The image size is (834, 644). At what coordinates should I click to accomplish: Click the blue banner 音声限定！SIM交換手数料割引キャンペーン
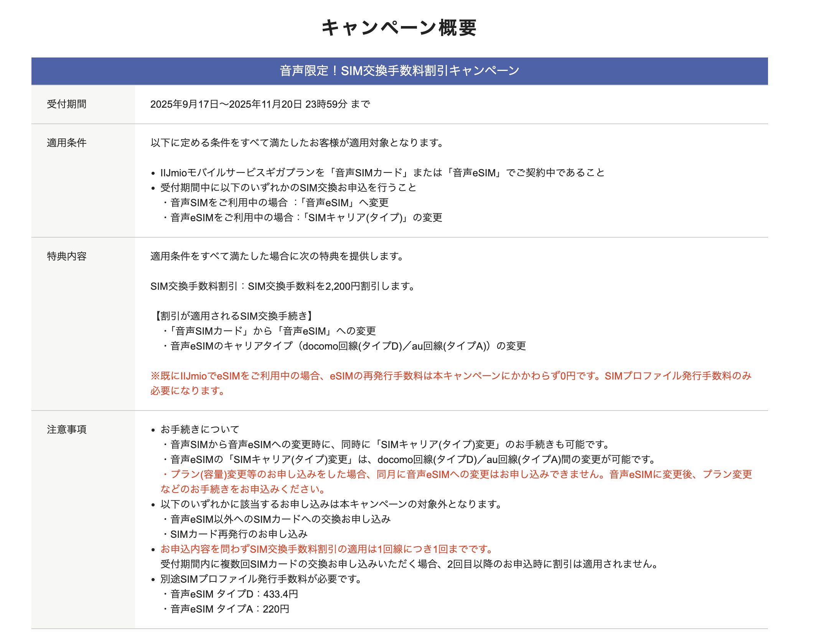tap(399, 71)
